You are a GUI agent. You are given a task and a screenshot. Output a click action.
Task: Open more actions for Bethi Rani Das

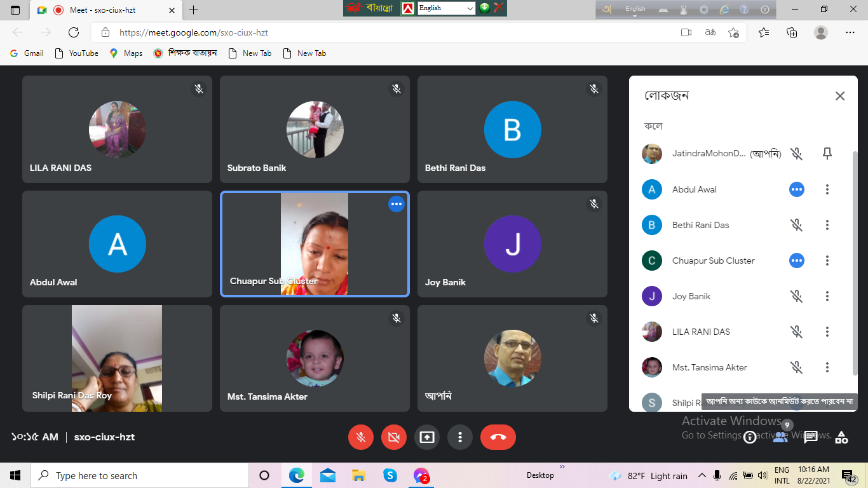(827, 225)
